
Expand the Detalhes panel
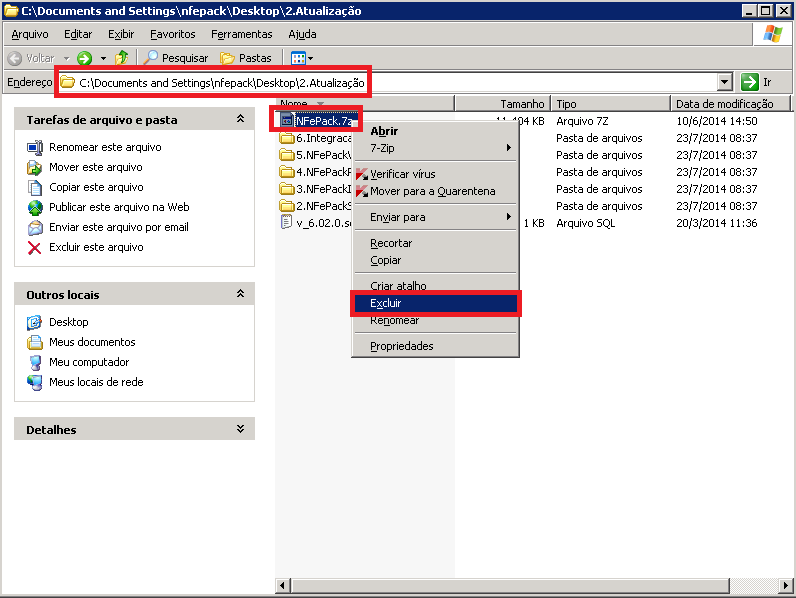coord(240,429)
